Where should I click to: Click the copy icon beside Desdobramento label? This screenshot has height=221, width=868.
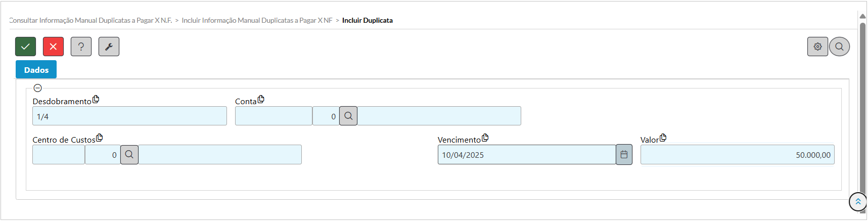click(x=96, y=100)
